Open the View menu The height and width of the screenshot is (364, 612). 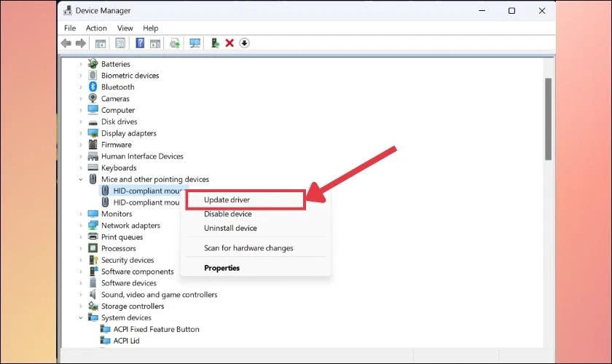[125, 28]
